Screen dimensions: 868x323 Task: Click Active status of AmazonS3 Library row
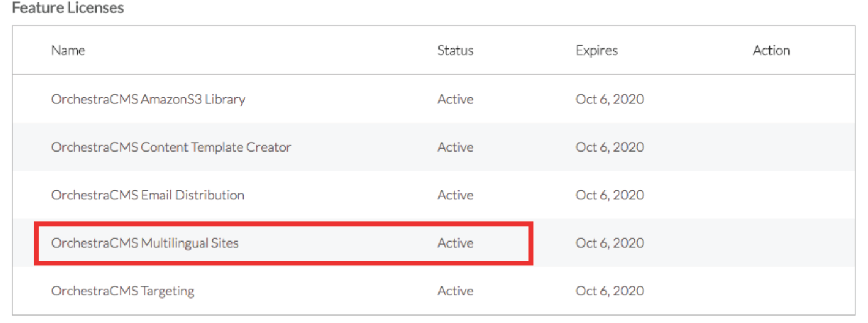[455, 99]
